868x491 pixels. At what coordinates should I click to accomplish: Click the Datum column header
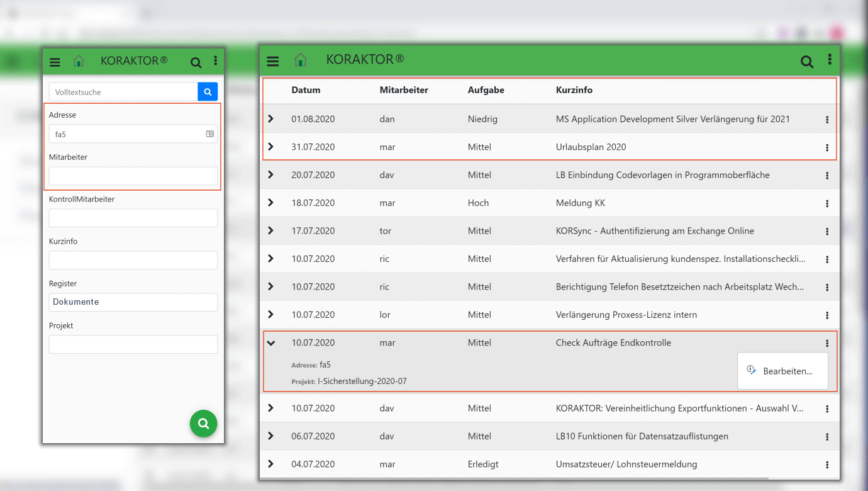[x=306, y=90]
